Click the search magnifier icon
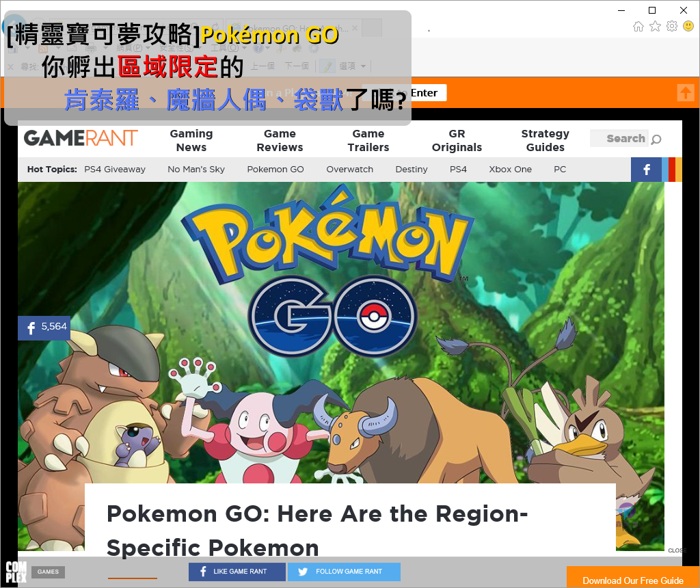Image resolution: width=700 pixels, height=588 pixels. (656, 139)
